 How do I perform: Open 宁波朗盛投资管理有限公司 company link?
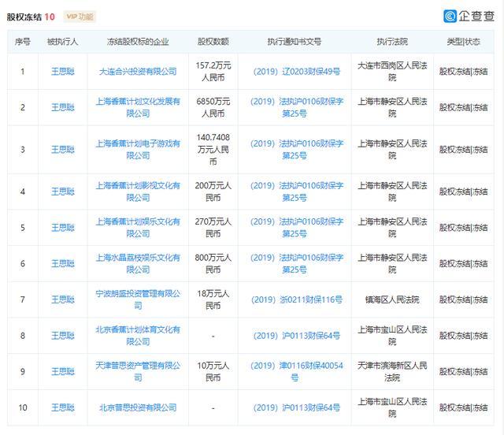138,299
